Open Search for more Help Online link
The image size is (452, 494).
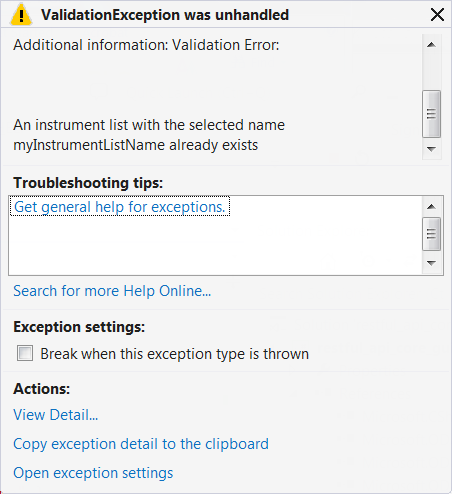pos(112,291)
